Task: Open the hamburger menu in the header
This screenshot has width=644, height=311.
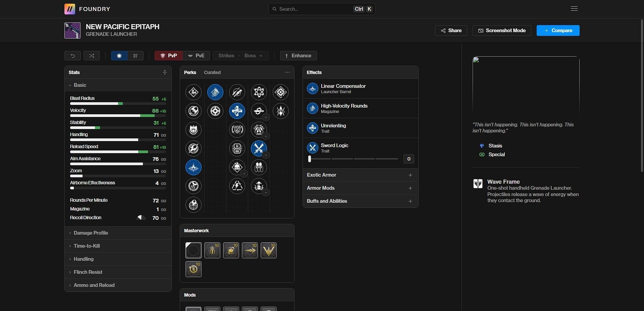Action: [574, 9]
